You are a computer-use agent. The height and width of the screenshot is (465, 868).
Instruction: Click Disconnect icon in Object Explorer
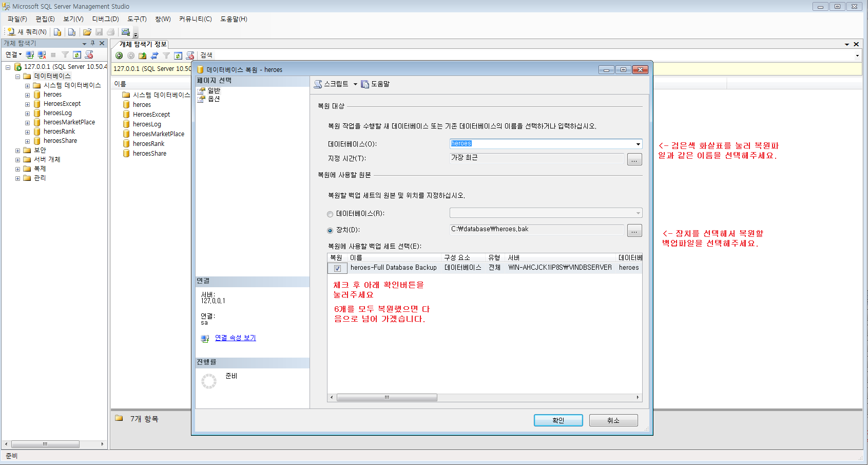point(42,54)
